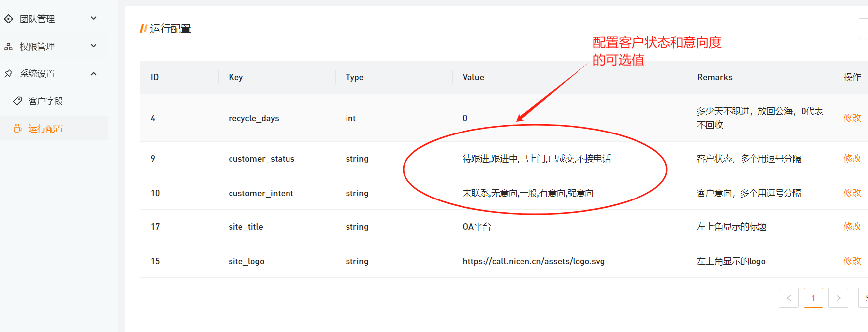Go to next page arrow
This screenshot has width=868, height=332.
pos(838,298)
